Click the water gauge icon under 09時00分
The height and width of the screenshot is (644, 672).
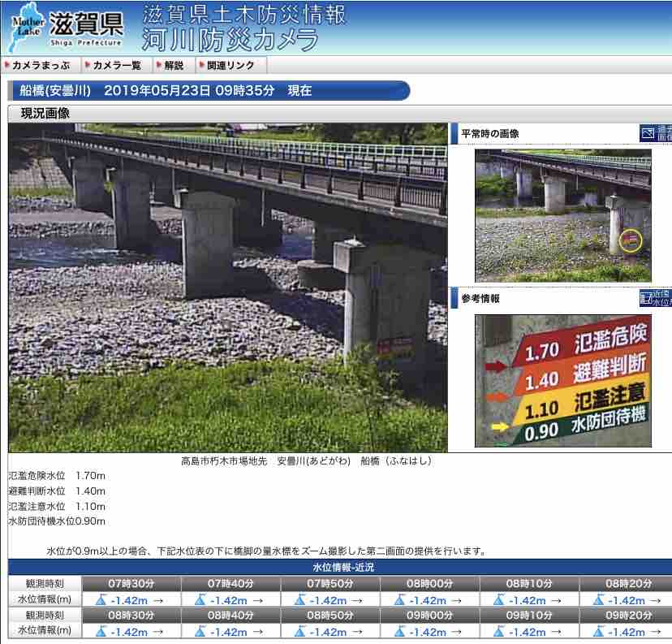399,631
